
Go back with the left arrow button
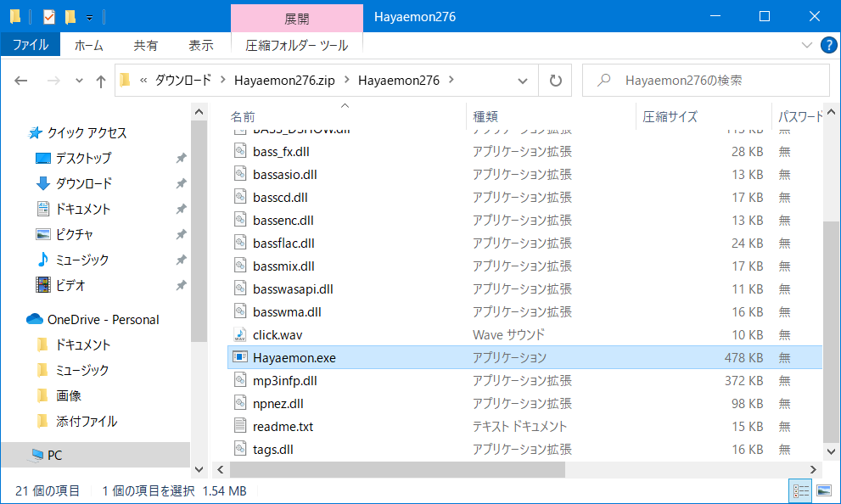(21, 81)
